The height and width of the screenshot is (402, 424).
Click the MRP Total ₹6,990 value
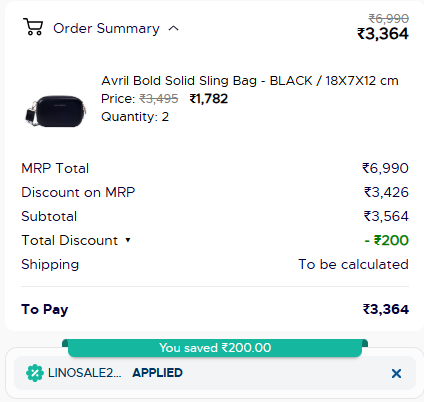(x=385, y=168)
